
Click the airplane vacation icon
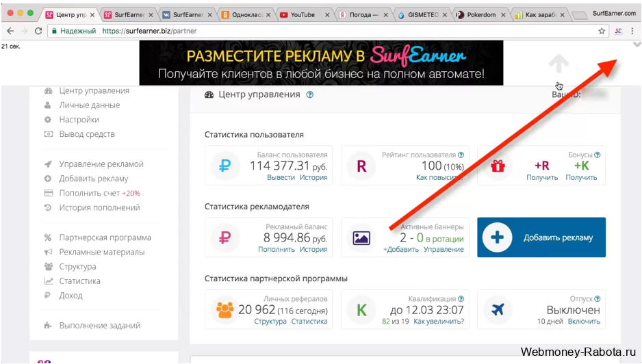(x=498, y=309)
